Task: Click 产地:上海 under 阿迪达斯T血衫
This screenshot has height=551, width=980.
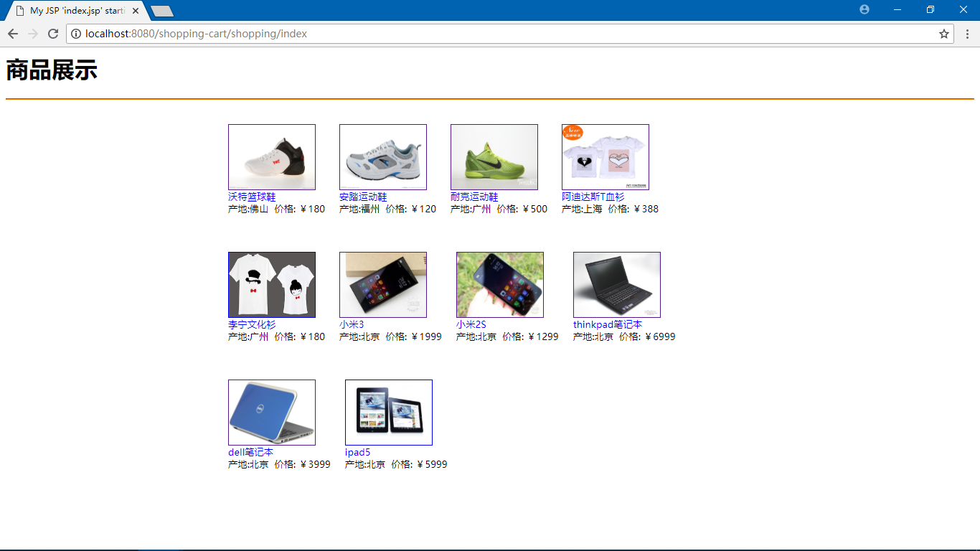Action: 582,209
